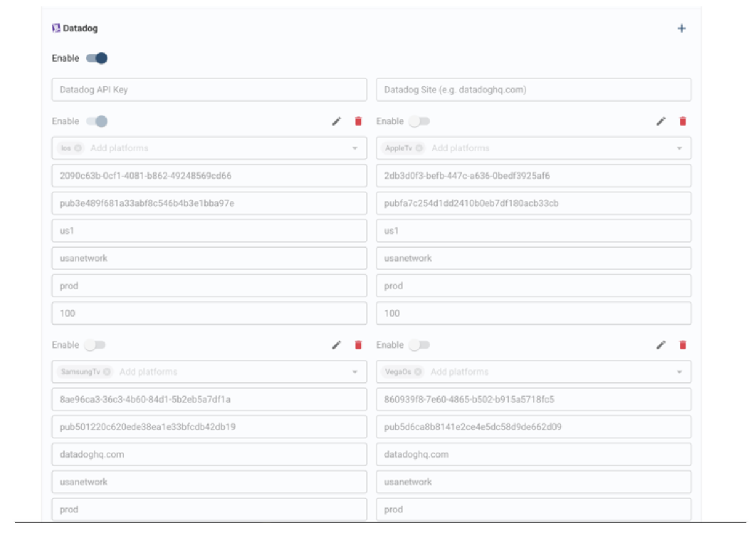Edit the AppleTv platform configuration
The width and height of the screenshot is (756, 537).
(x=661, y=121)
